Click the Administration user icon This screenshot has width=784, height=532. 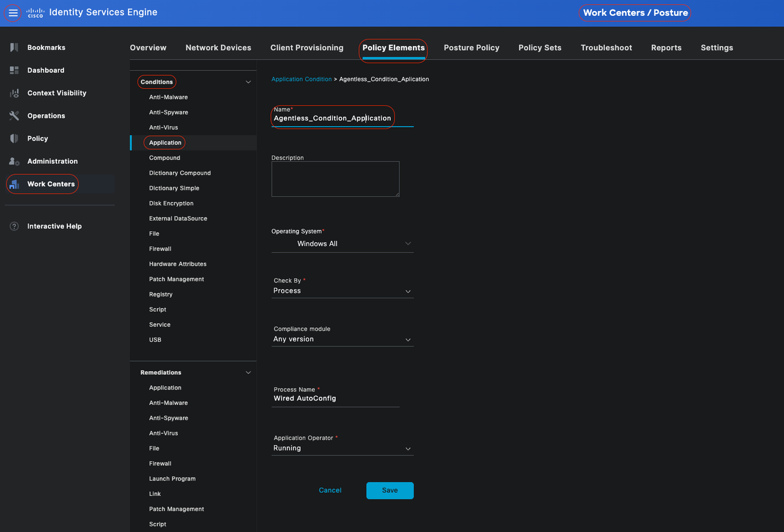[14, 161]
